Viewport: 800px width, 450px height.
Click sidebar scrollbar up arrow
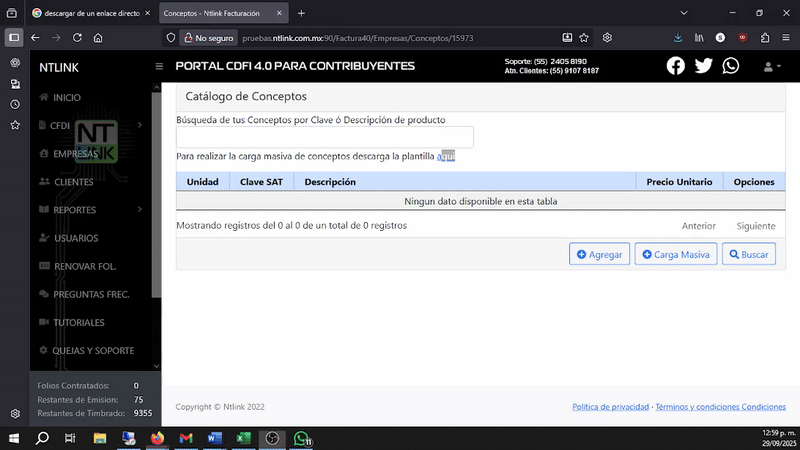[157, 88]
